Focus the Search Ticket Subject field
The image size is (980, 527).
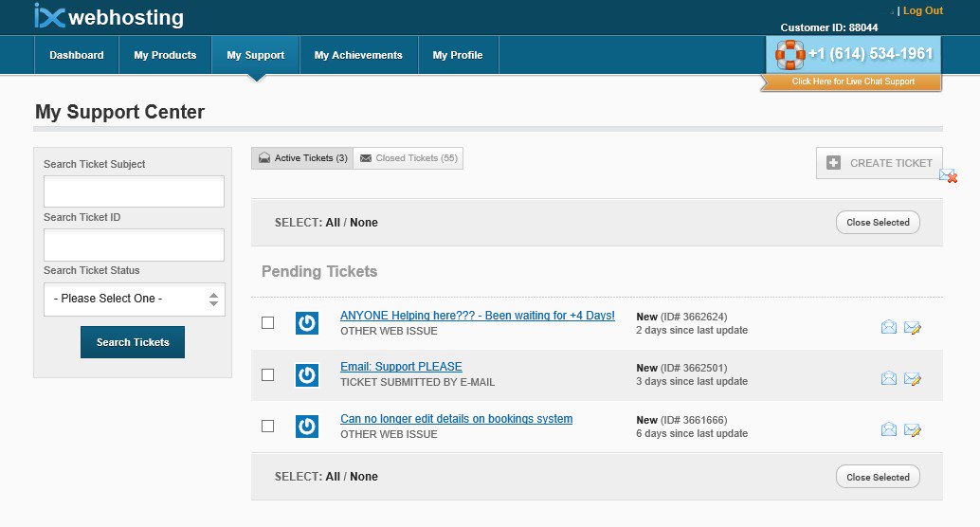point(134,191)
